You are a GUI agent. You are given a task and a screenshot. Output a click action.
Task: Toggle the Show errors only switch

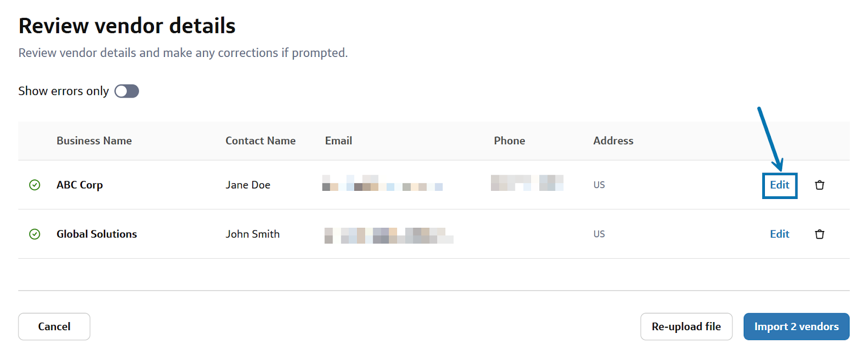[126, 91]
